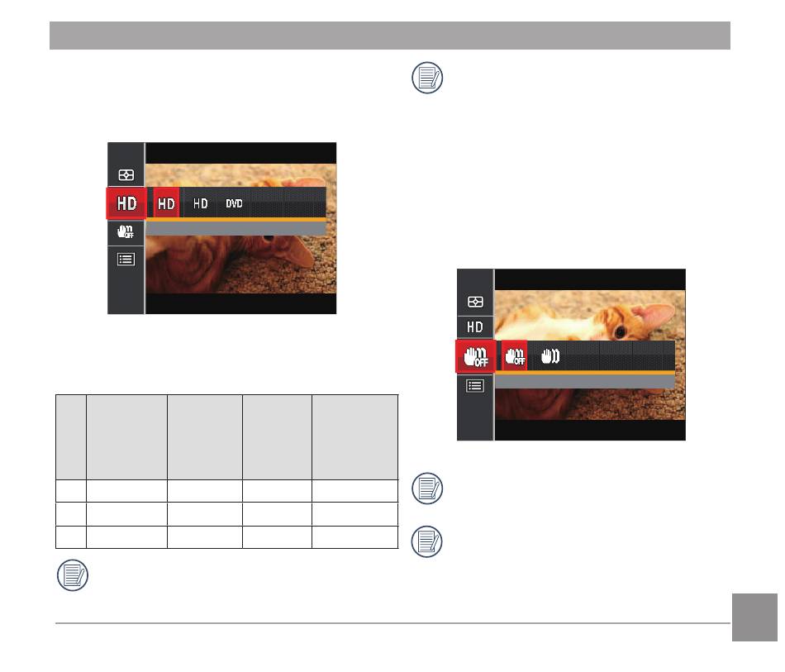Enable stabilization ON hand icon
The image size is (785, 672).
pos(550,356)
